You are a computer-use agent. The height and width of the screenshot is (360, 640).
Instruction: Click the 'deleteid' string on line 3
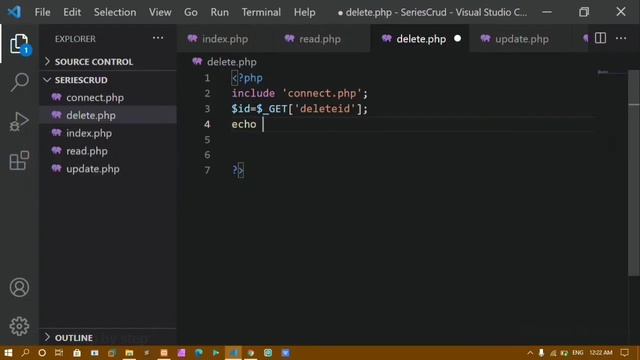coord(325,109)
